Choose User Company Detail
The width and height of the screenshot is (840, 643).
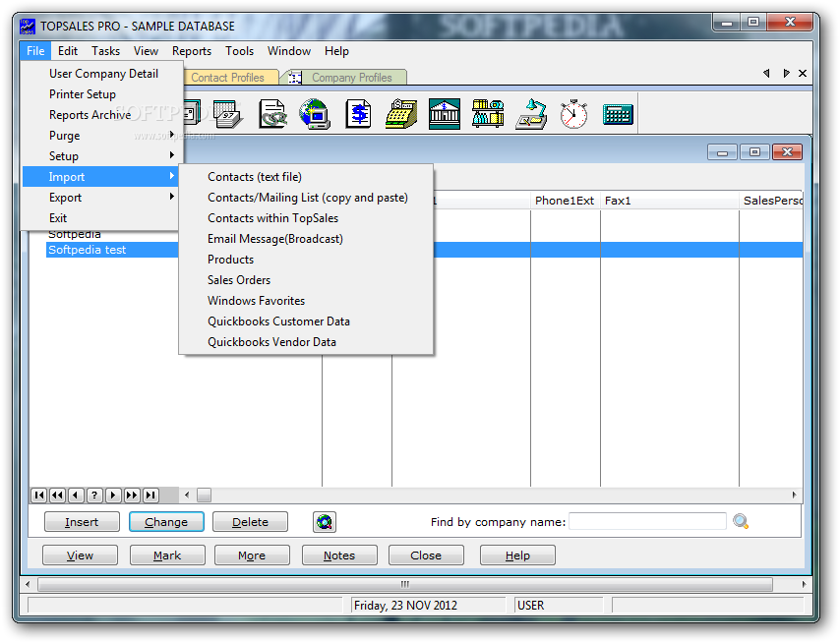tap(101, 74)
